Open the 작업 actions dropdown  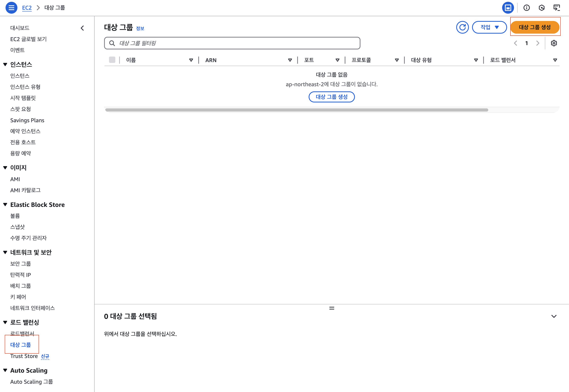[x=489, y=27]
